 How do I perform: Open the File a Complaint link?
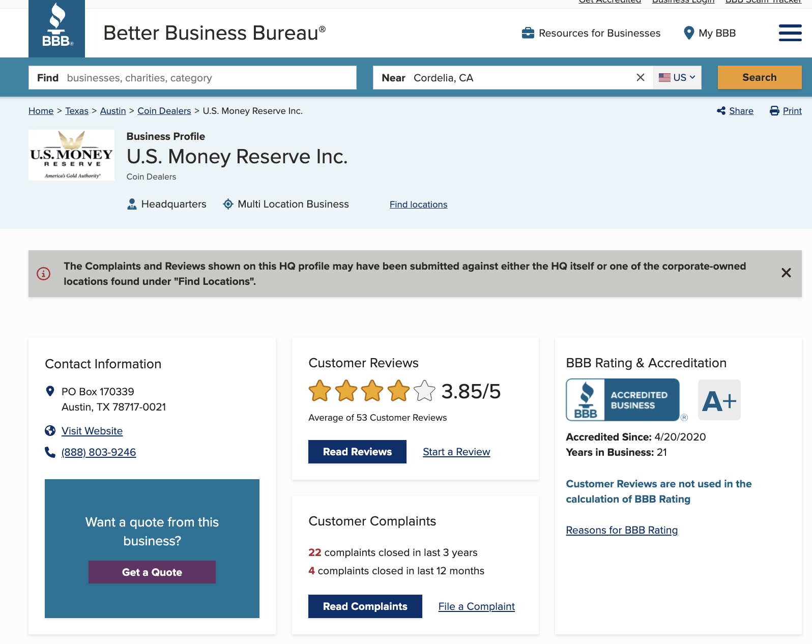(477, 606)
